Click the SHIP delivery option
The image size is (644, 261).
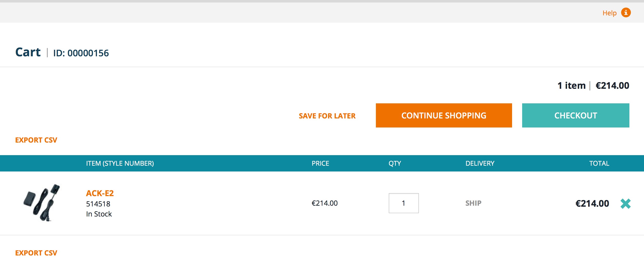[x=473, y=203]
